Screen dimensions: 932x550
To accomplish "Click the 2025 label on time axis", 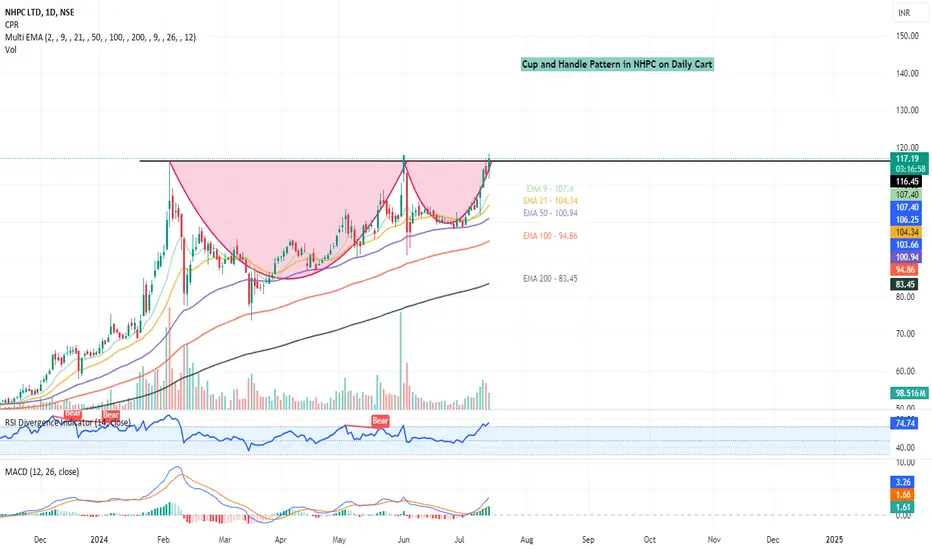I will coord(835,539).
